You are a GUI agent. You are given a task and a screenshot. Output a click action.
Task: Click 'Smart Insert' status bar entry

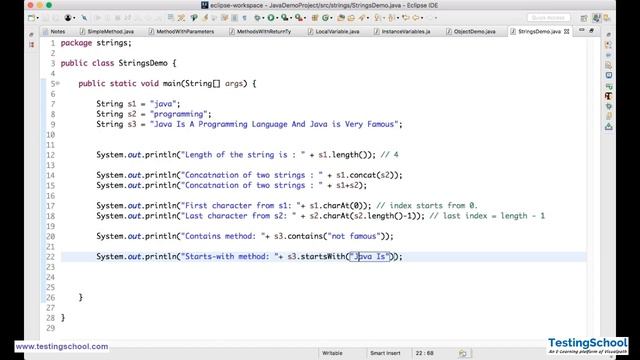pyautogui.click(x=385, y=353)
